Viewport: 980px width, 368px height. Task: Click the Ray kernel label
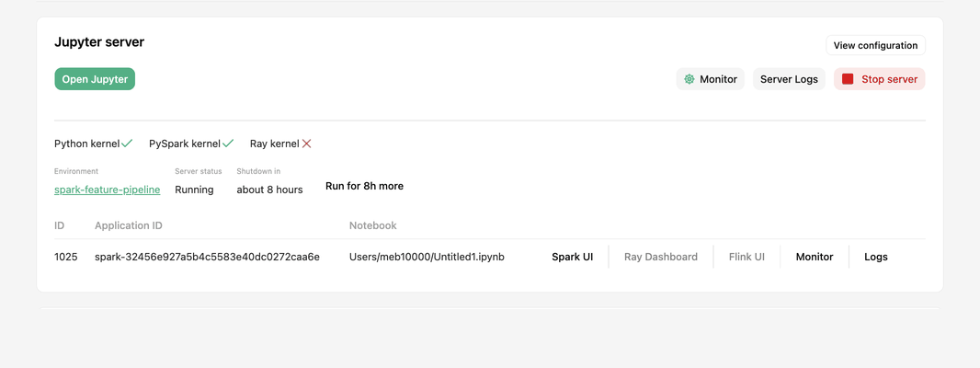(x=274, y=144)
